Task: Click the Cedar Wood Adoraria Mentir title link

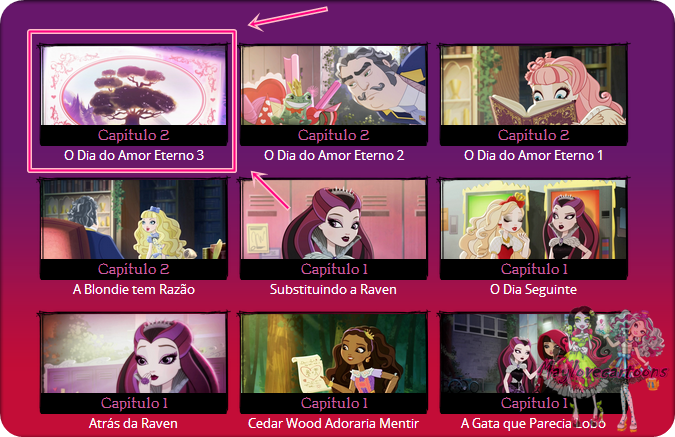Action: tap(333, 423)
